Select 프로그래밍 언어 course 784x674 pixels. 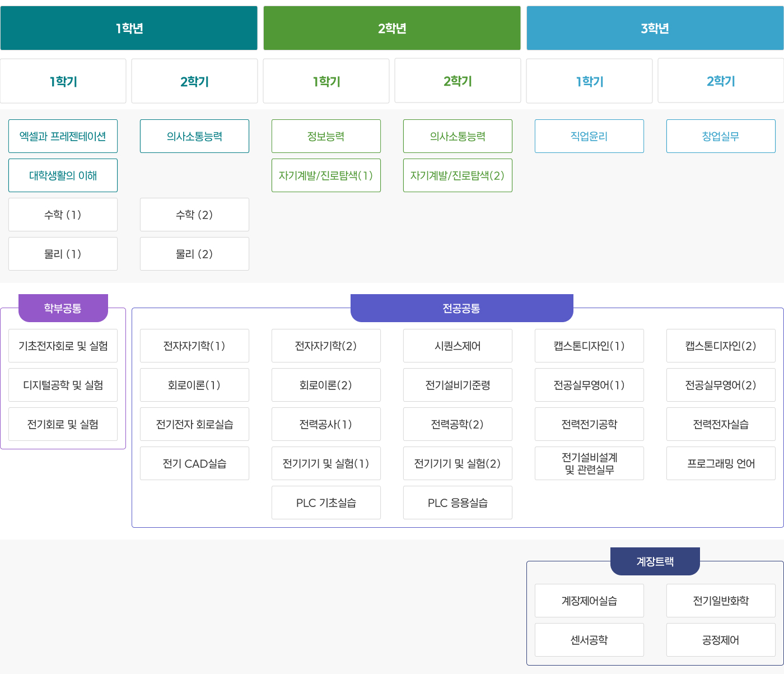coord(721,463)
